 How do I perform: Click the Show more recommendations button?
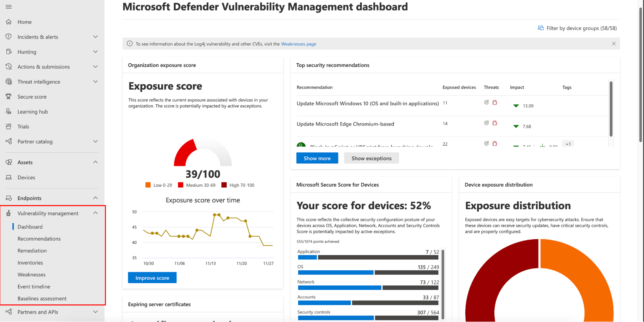click(x=317, y=158)
